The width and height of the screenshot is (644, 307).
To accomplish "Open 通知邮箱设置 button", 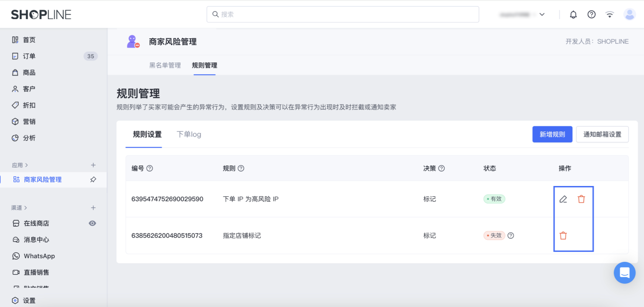I will [602, 134].
